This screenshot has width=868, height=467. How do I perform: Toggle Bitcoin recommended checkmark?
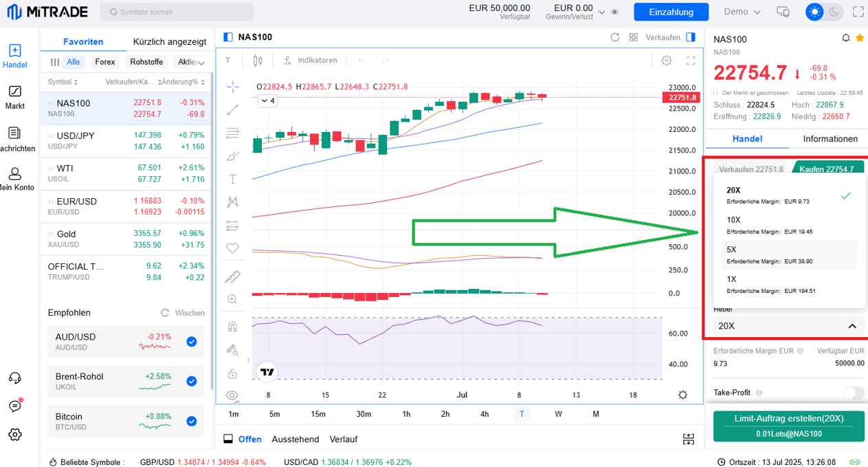click(x=192, y=422)
